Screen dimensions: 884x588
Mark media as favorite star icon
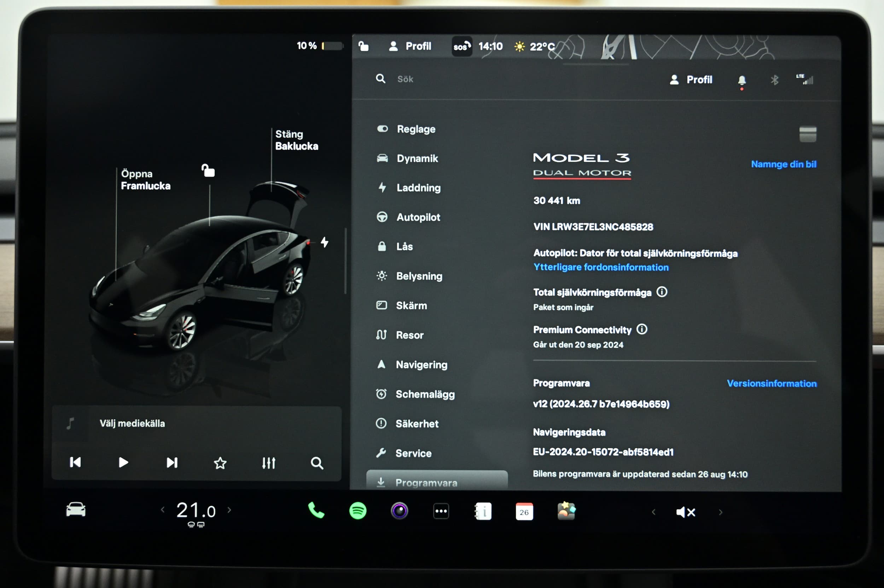220,463
